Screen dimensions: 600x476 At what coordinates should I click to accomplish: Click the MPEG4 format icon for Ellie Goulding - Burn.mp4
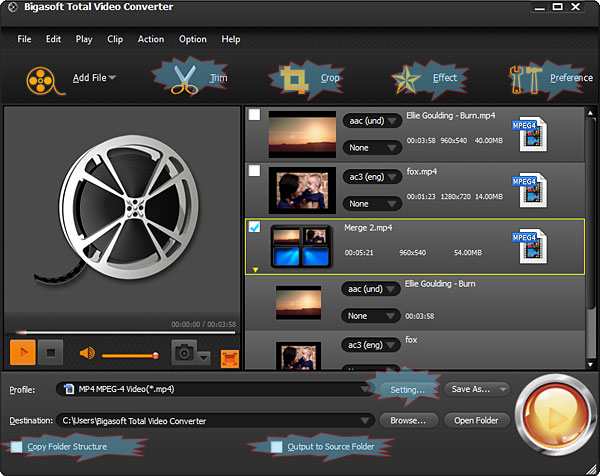coord(531,134)
